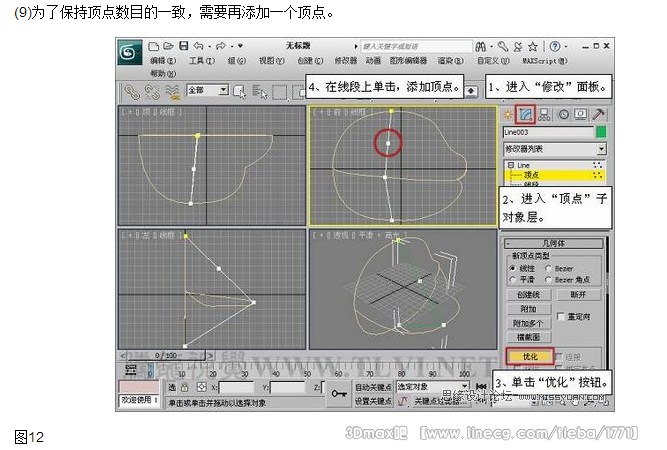This screenshot has width=667, height=450.
Task: Click the 3ds Max application logo button
Action: tap(128, 51)
